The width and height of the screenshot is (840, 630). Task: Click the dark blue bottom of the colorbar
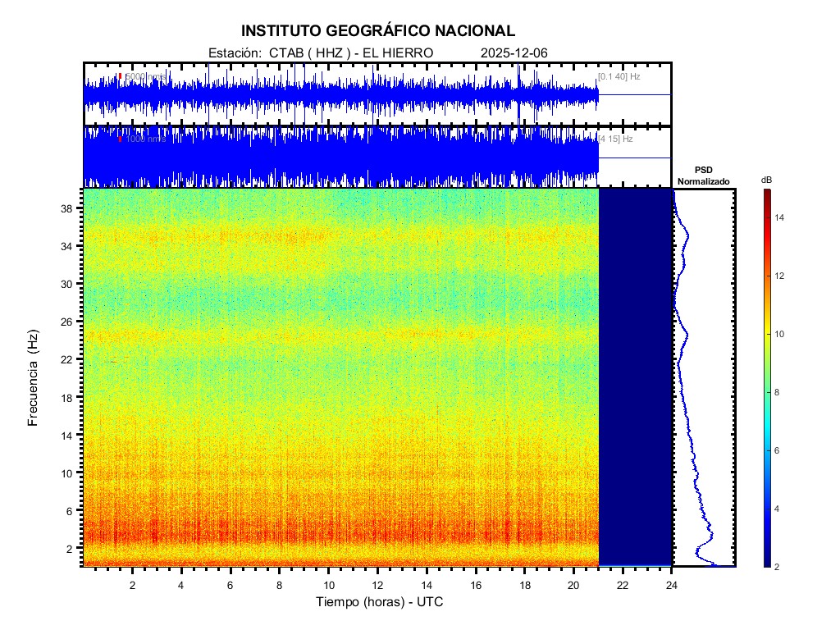766,562
